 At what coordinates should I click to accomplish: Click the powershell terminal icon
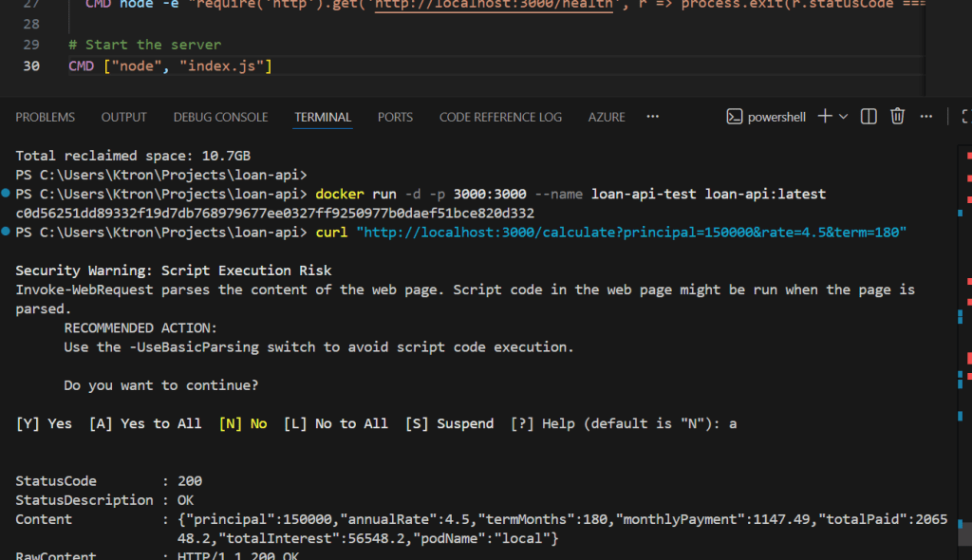tap(734, 117)
